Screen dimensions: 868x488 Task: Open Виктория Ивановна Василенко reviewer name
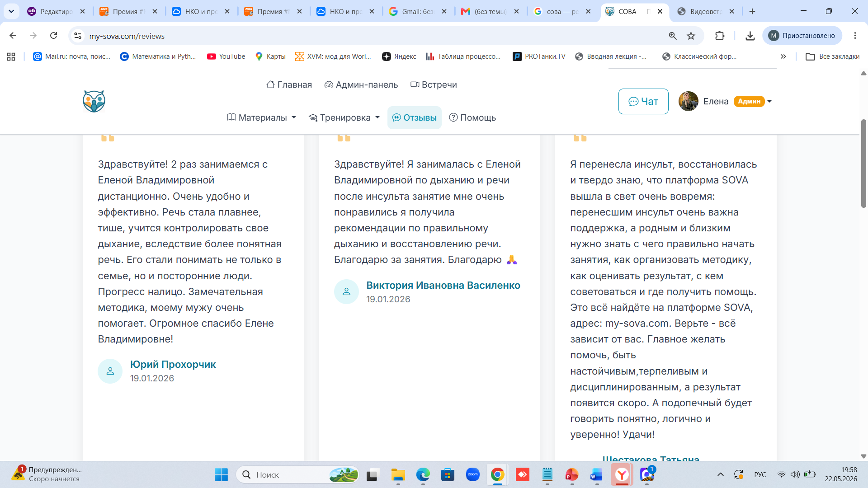(443, 285)
